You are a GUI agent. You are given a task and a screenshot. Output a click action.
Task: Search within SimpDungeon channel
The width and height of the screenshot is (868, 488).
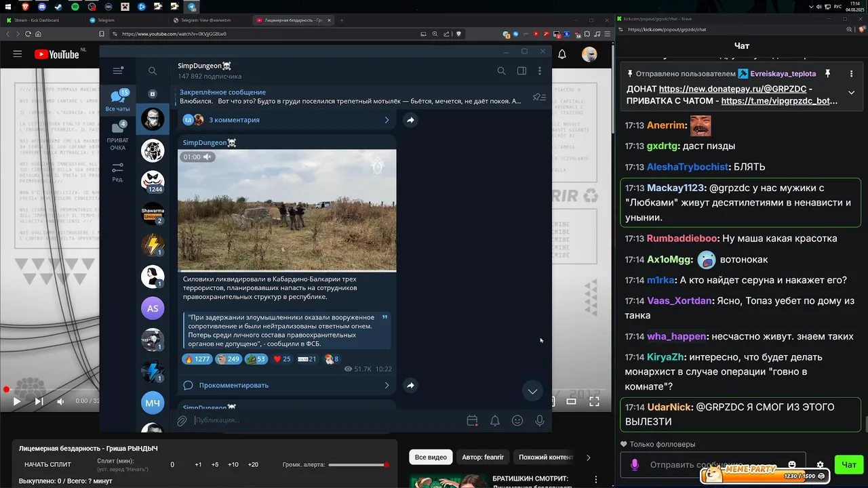click(x=501, y=70)
